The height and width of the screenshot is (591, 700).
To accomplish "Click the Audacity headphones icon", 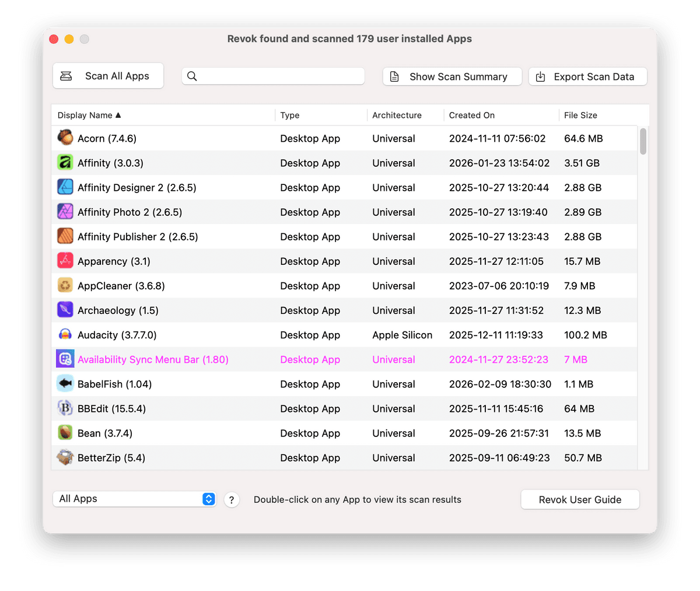I will tap(65, 335).
